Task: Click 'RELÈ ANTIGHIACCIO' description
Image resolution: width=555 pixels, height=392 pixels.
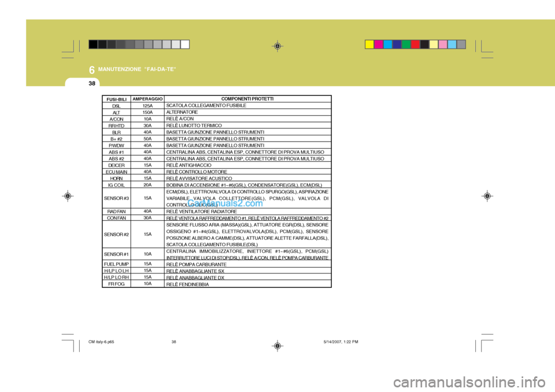Action: [x=188, y=165]
